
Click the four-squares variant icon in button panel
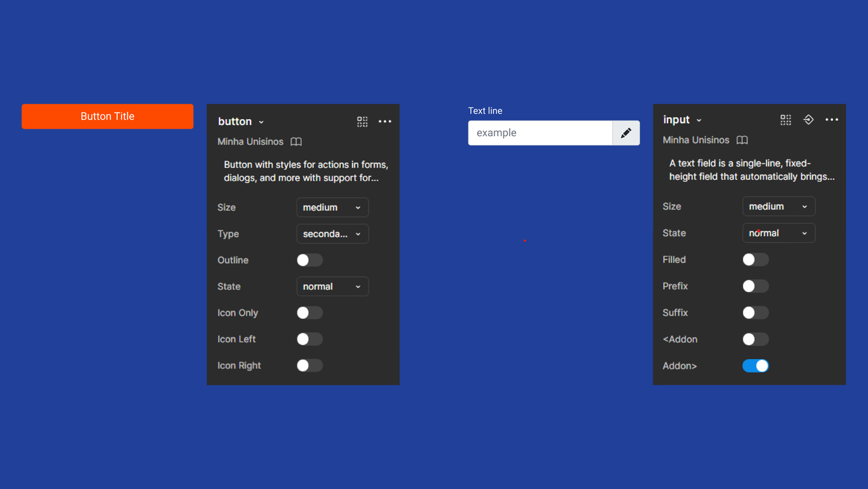point(362,122)
